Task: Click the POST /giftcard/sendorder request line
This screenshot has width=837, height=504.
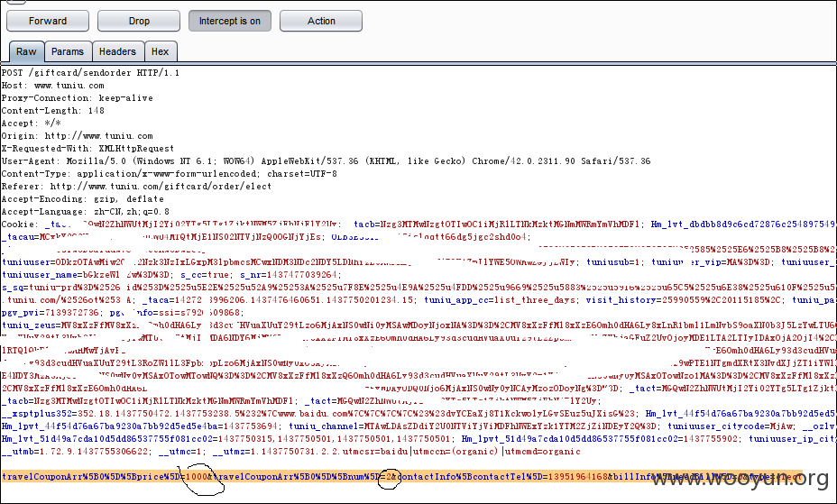Action: tap(91, 73)
